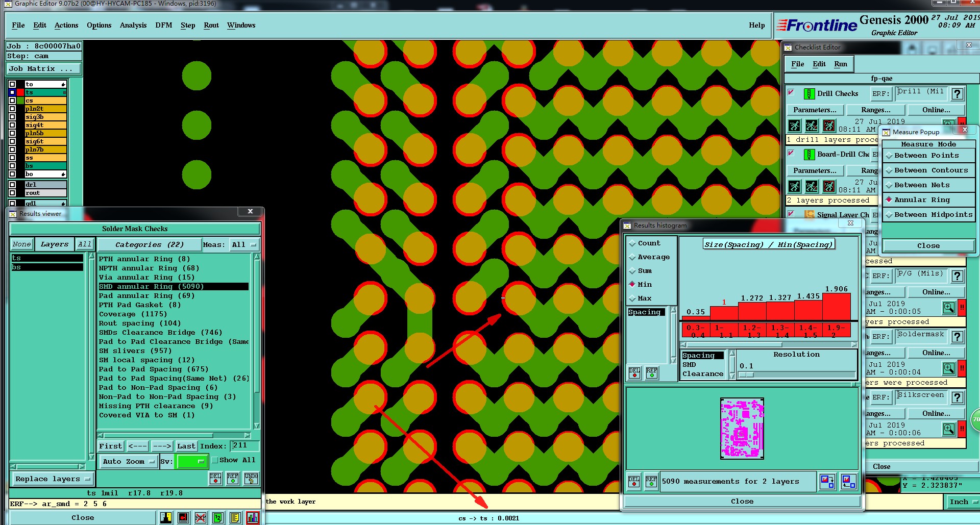Tick the Show All checkbox
The height and width of the screenshot is (525, 980).
coord(215,460)
